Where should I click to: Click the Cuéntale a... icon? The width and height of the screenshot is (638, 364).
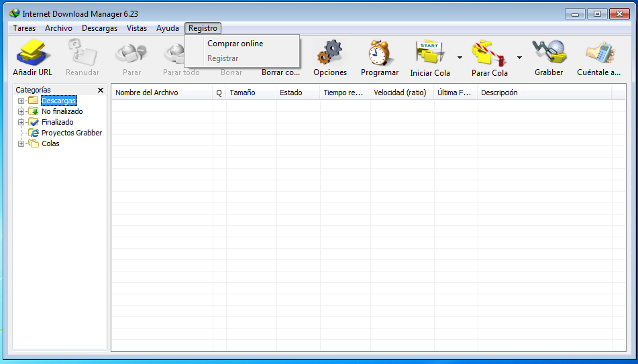tap(599, 52)
